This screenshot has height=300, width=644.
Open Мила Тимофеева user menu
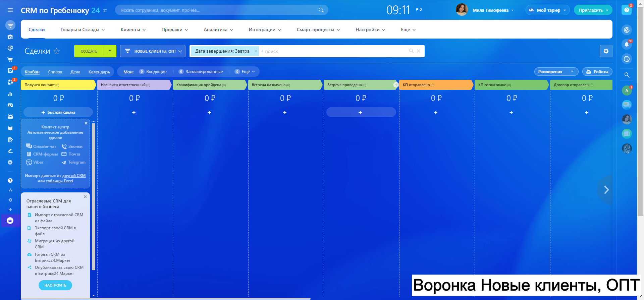[493, 10]
